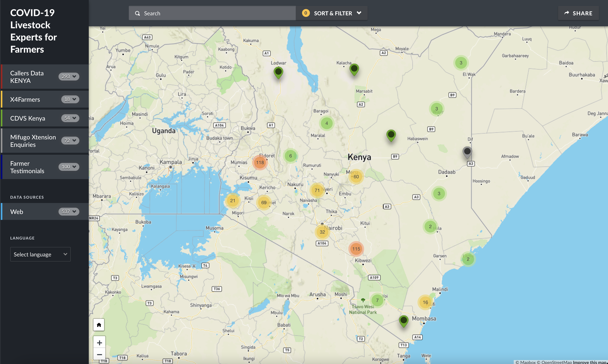The height and width of the screenshot is (364, 608).
Task: Select the Mifugo Xtension Enquiries layer
Action: [33, 141]
